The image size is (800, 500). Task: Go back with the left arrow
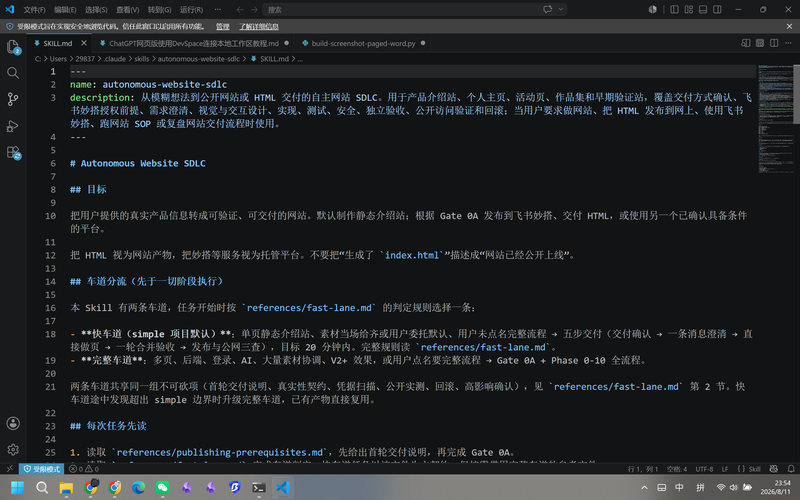[x=240, y=9]
